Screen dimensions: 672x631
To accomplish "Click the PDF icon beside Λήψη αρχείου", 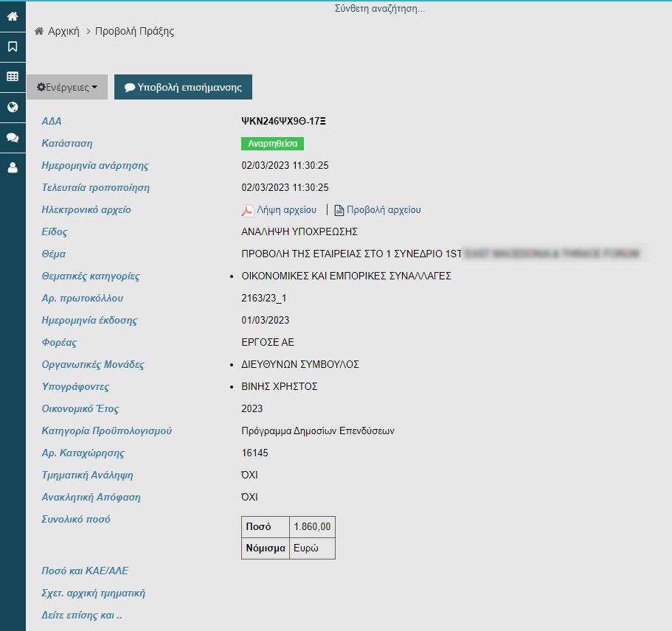I will (x=248, y=211).
